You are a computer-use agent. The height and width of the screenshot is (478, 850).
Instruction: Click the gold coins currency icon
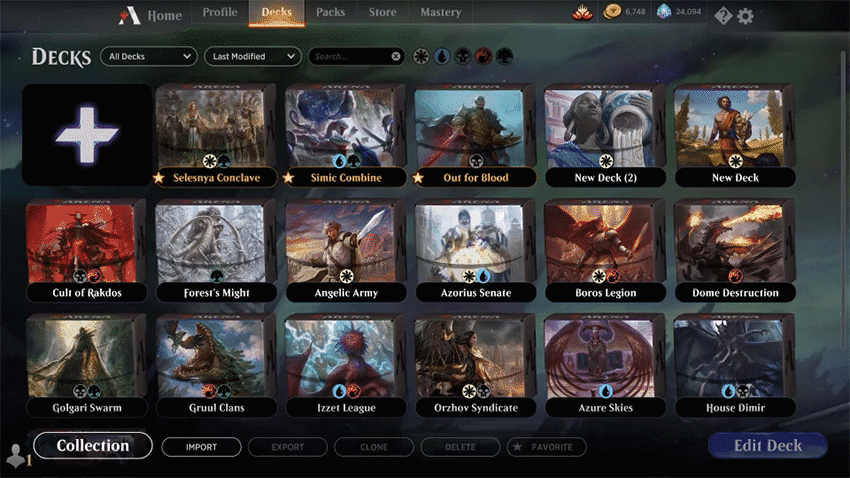pos(612,12)
